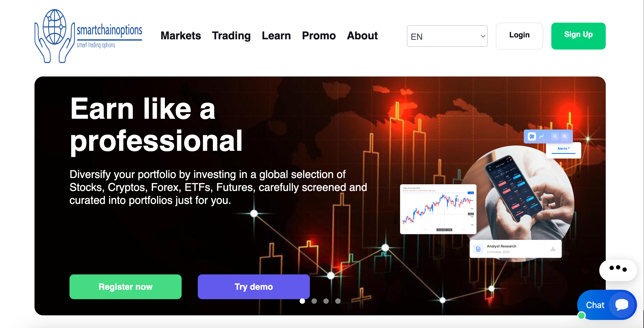644x328 pixels.
Task: Click the zoom in magnifier icon
Action: pyautogui.click(x=565, y=137)
